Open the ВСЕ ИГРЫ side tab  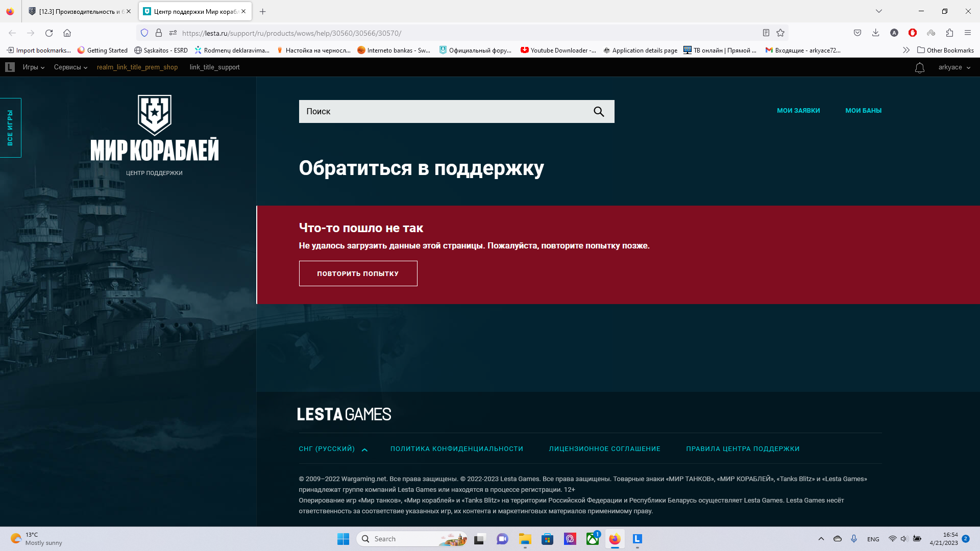[x=10, y=128]
